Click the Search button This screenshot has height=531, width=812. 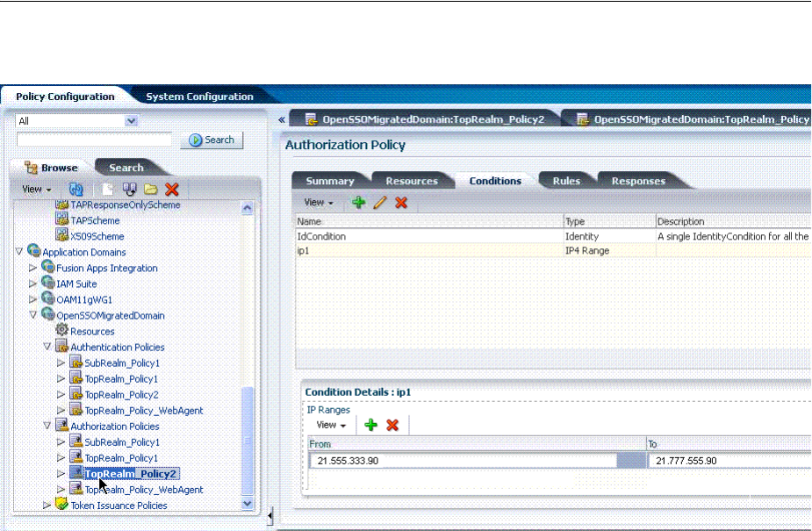click(x=212, y=140)
